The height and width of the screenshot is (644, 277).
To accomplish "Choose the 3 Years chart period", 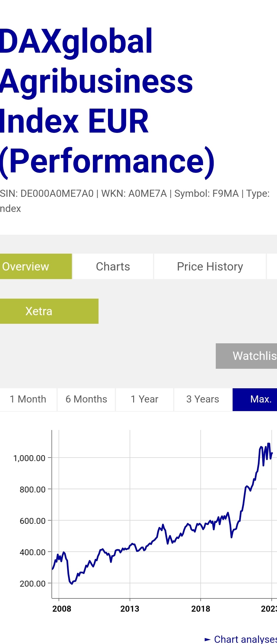I will 203,399.
